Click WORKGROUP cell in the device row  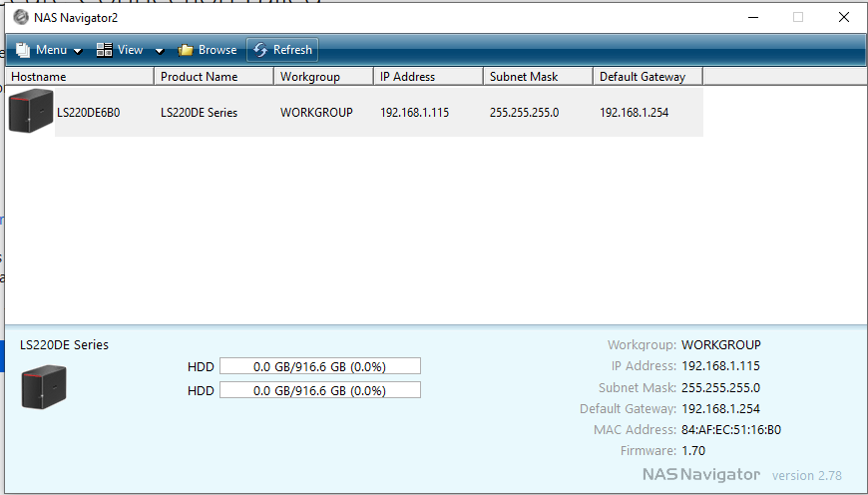[316, 113]
